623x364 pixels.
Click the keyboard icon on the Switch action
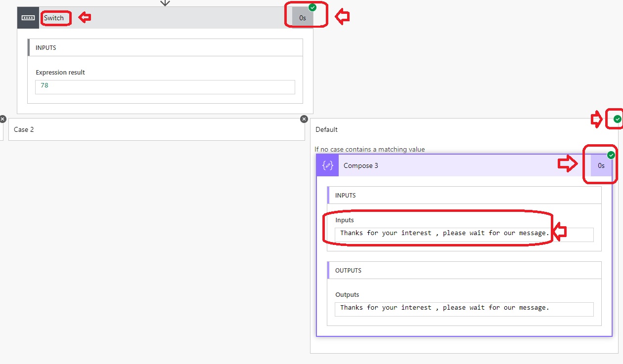pos(28,17)
